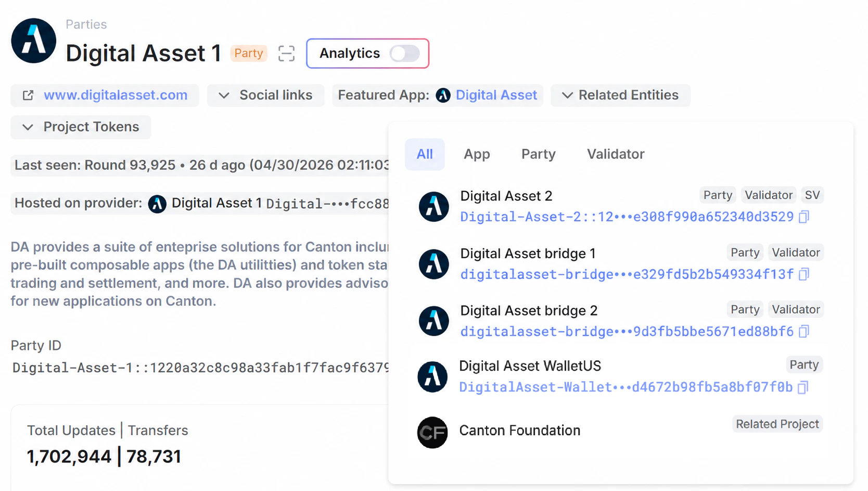
Task: Select the All filter tab
Action: 425,154
